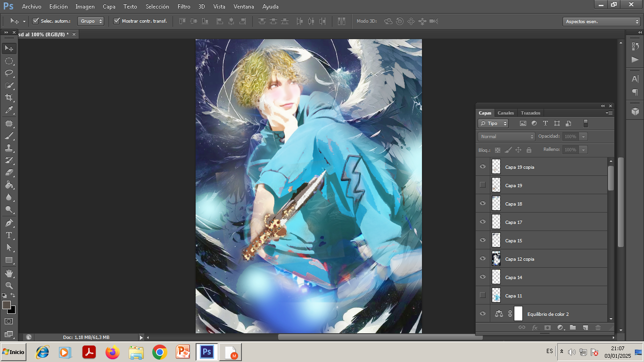The image size is (644, 362).
Task: Open the Character panel icon
Action: pos(635,79)
